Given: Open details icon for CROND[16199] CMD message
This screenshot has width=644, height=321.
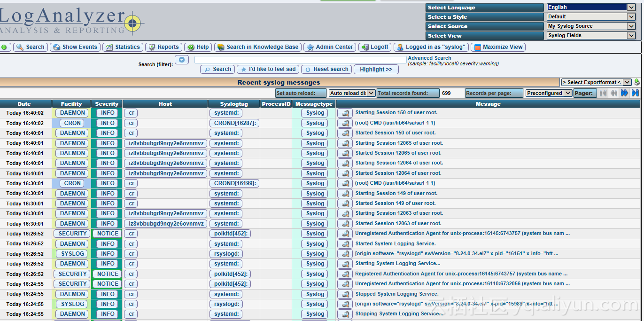Looking at the screenshot, I should coord(345,183).
